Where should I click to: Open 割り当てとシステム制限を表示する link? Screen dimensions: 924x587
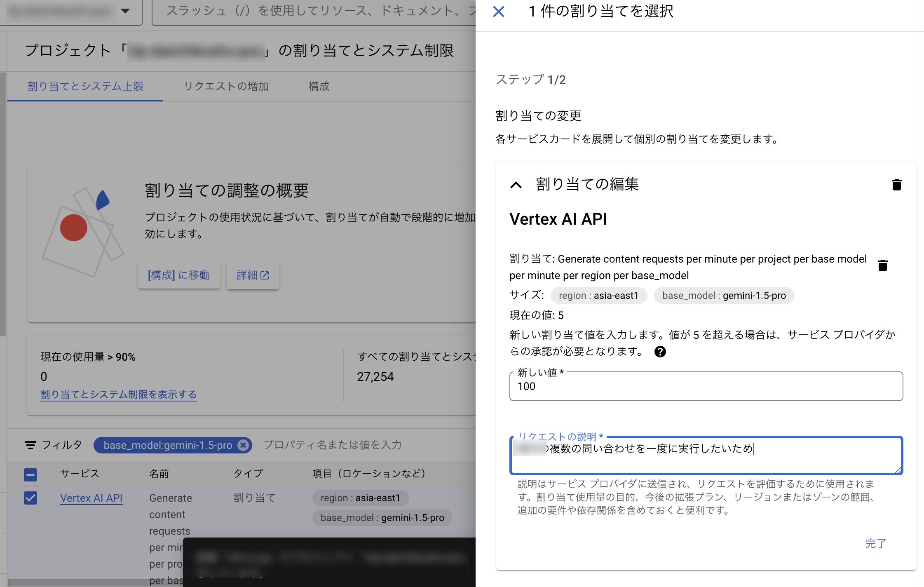(119, 394)
